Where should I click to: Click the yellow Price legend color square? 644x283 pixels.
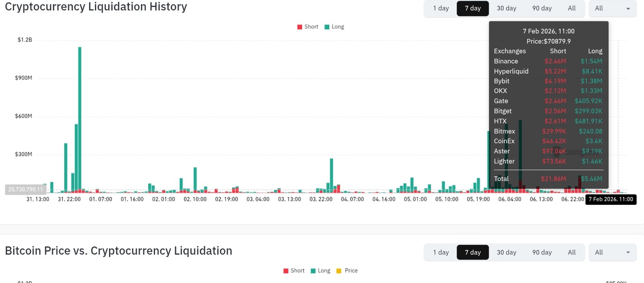click(x=339, y=271)
